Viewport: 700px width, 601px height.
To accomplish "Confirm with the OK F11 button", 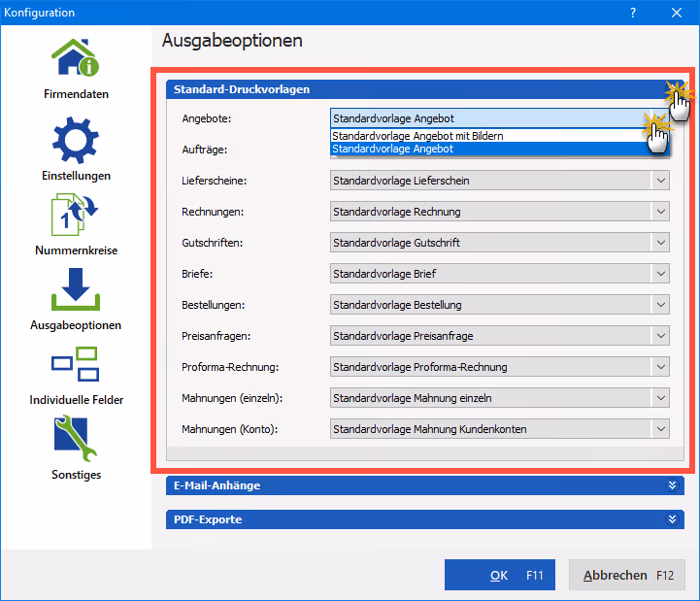I will [x=500, y=575].
